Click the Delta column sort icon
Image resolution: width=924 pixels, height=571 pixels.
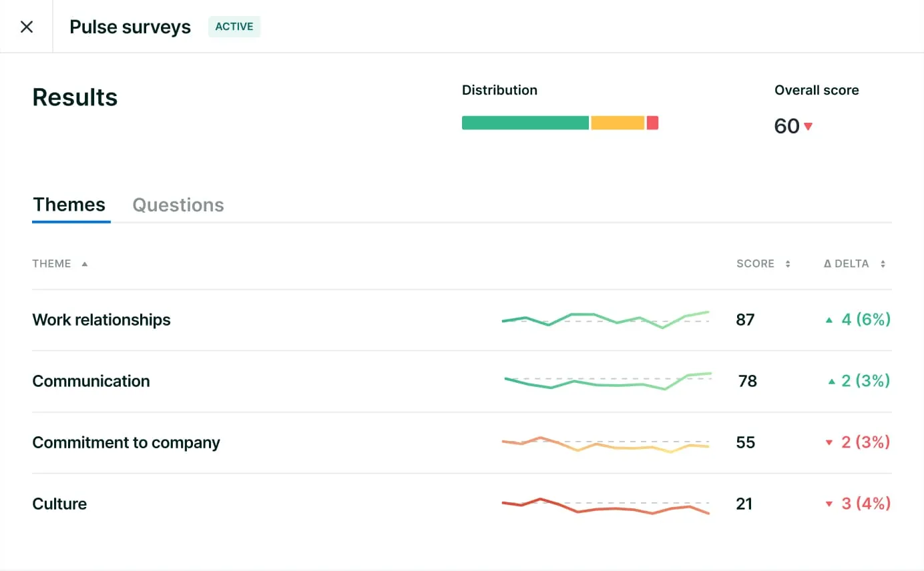click(883, 264)
